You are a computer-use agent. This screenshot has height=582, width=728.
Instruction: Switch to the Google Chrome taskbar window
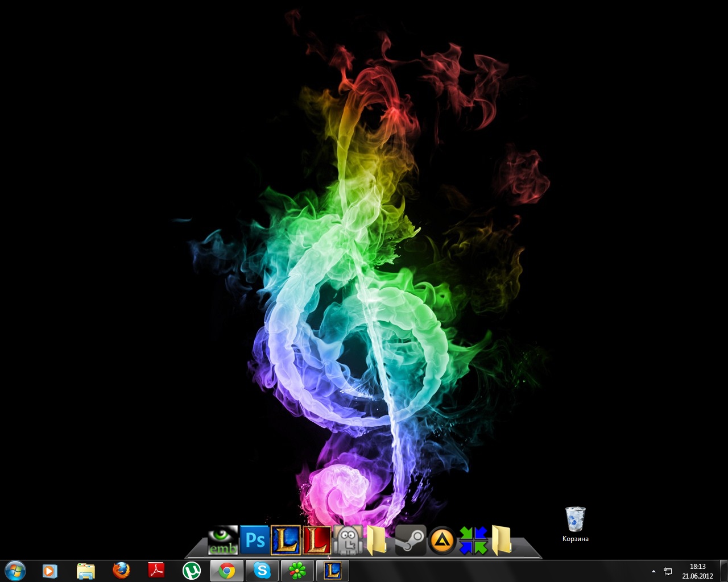click(227, 570)
